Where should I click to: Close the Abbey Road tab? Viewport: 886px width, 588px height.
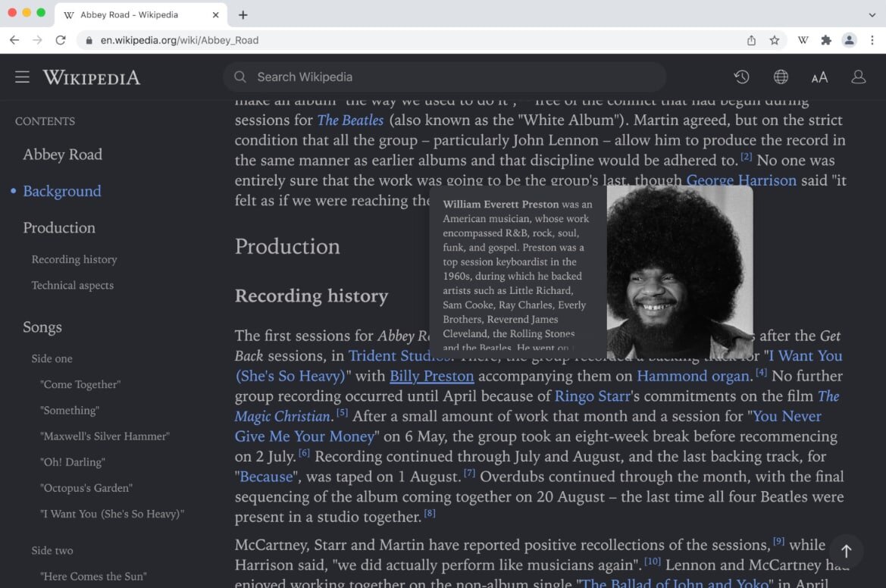tap(215, 15)
